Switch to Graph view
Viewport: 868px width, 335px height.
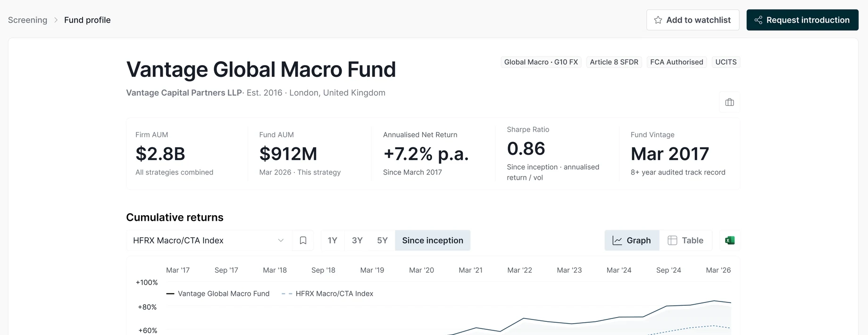[x=632, y=241]
